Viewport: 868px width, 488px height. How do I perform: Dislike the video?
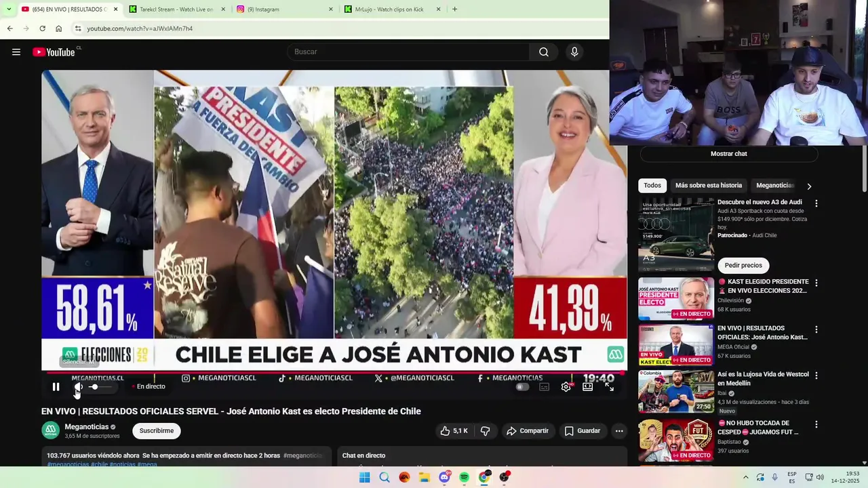click(486, 430)
